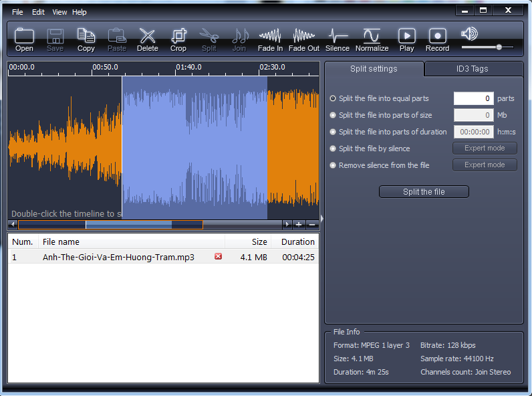The width and height of the screenshot is (532, 396).
Task: Switch to the ID3 Tags tab
Action: pos(472,69)
